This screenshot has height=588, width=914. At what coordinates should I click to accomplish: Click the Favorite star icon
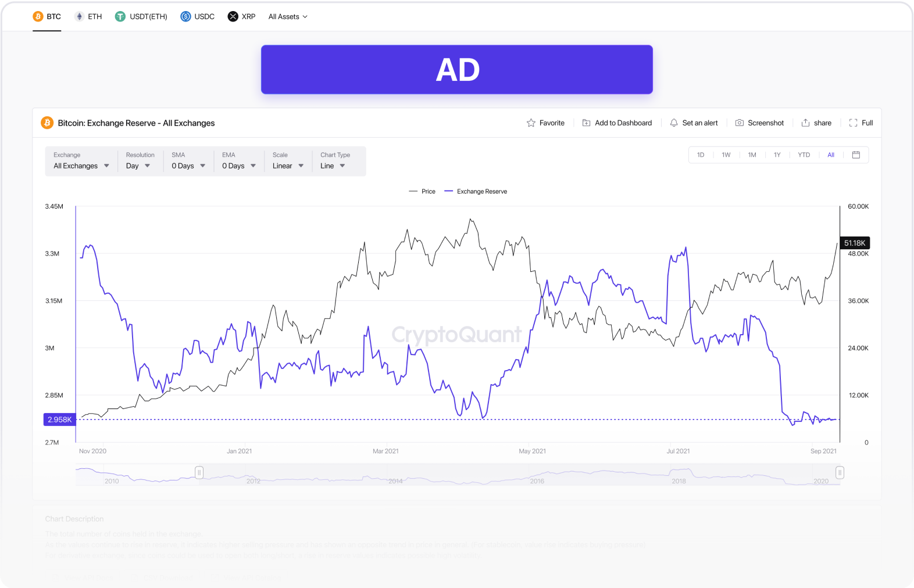pos(531,123)
